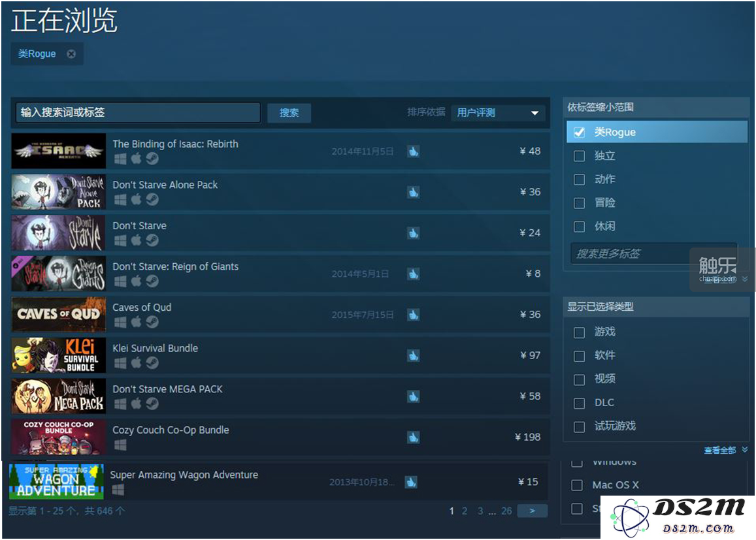Click the thumbs-up review icon for Klei Survival Bundle
The image size is (756, 540).
pyautogui.click(x=413, y=356)
